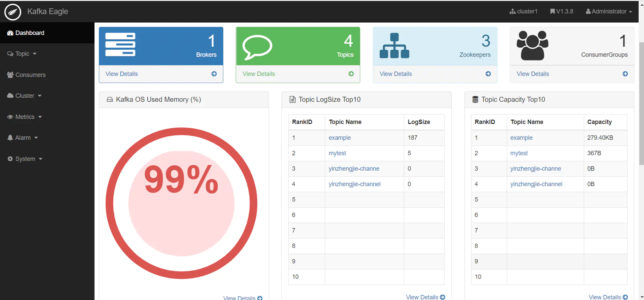The image size is (644, 300).
Task: Go to the Consumers menu item
Action: click(30, 75)
